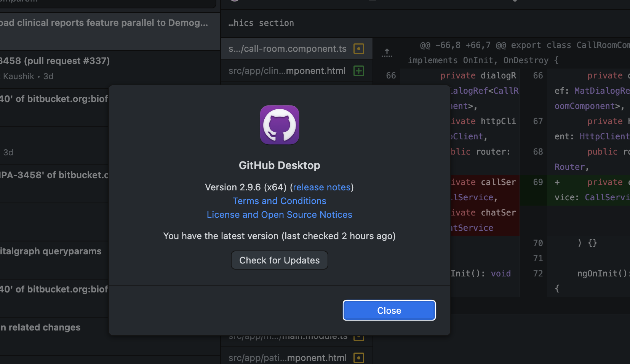The height and width of the screenshot is (364, 630).
Task: Click the GitHub Desktop logo icon
Action: pyautogui.click(x=280, y=125)
